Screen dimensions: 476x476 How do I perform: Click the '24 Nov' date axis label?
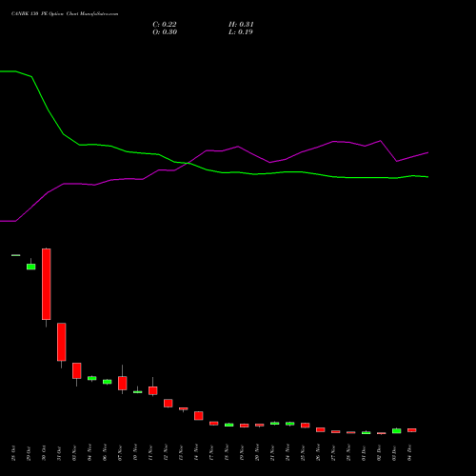[x=288, y=452]
